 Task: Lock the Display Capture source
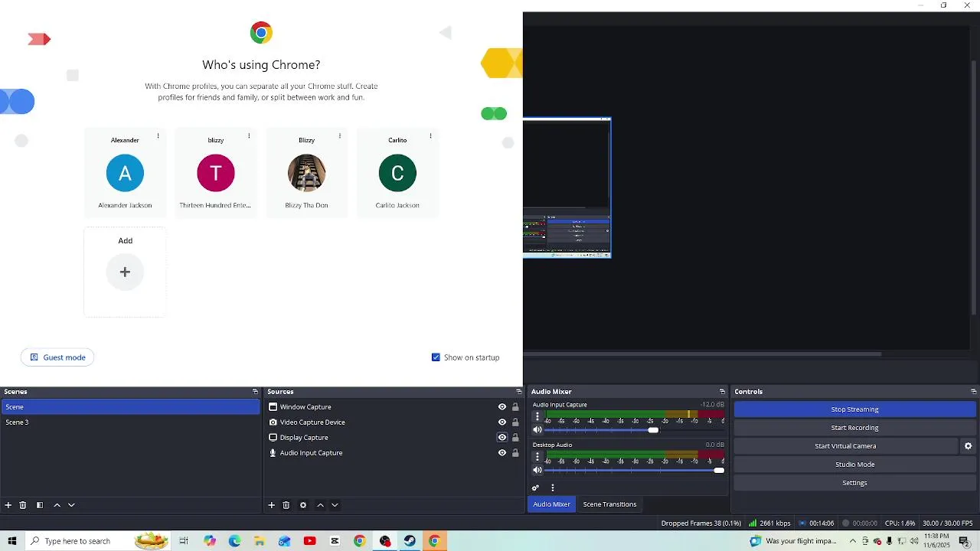click(515, 438)
